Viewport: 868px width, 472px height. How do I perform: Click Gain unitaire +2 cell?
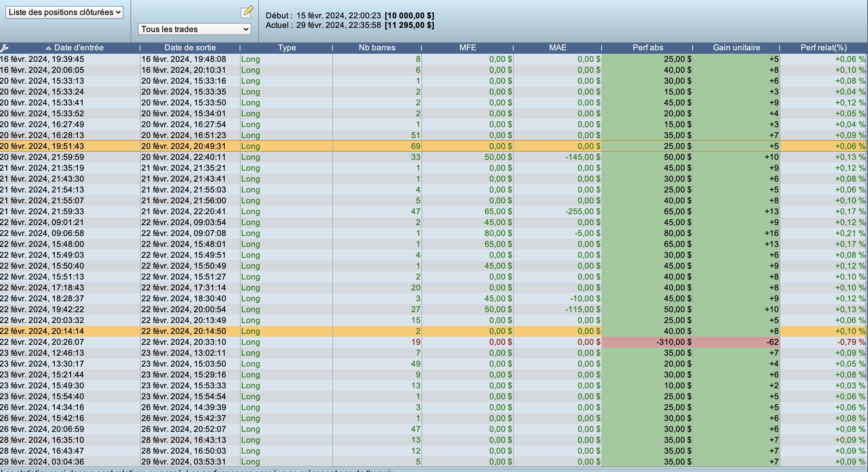[736, 386]
